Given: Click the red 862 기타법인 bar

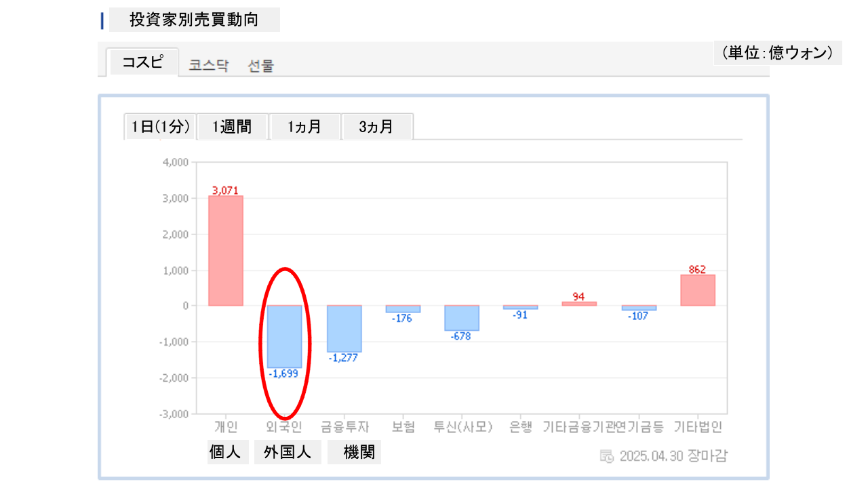Looking at the screenshot, I should coord(698,290).
